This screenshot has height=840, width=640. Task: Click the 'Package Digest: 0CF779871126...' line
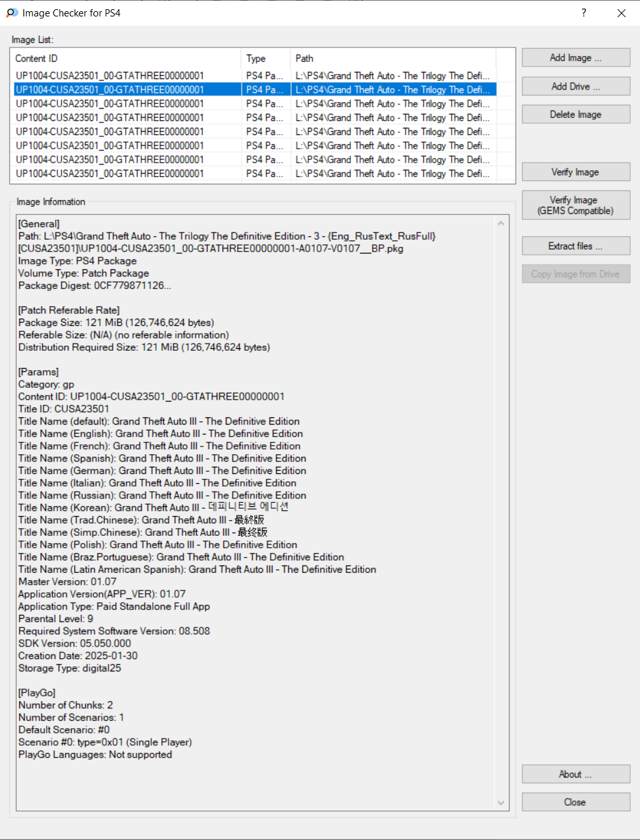coord(95,286)
